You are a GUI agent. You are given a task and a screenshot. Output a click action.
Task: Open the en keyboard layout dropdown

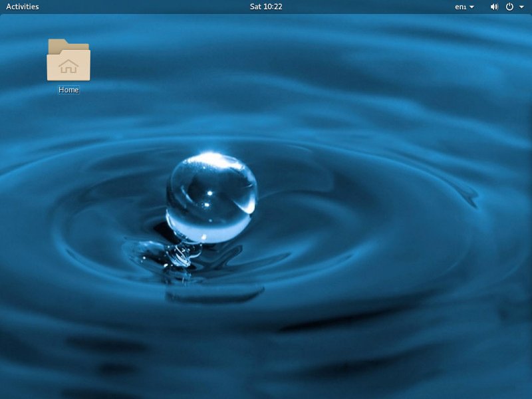[x=464, y=7]
